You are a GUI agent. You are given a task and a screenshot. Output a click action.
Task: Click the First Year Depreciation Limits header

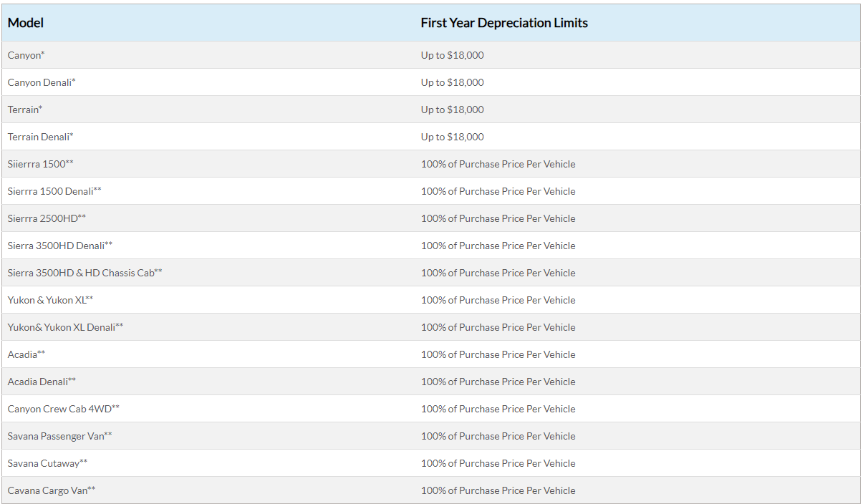pos(504,23)
